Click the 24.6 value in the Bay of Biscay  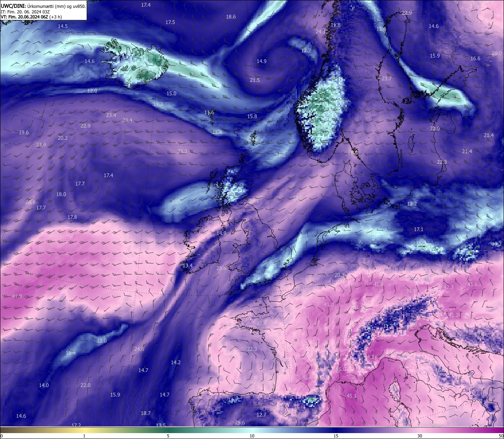[x=139, y=349]
